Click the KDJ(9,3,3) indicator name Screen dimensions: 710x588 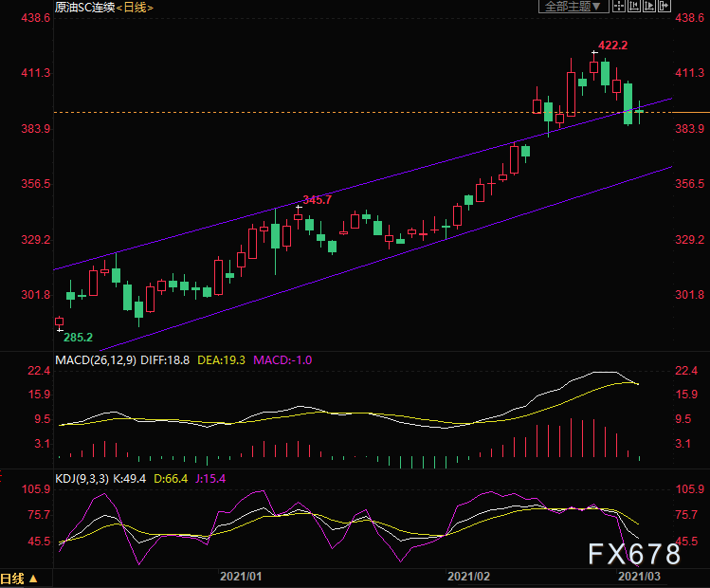(x=82, y=479)
